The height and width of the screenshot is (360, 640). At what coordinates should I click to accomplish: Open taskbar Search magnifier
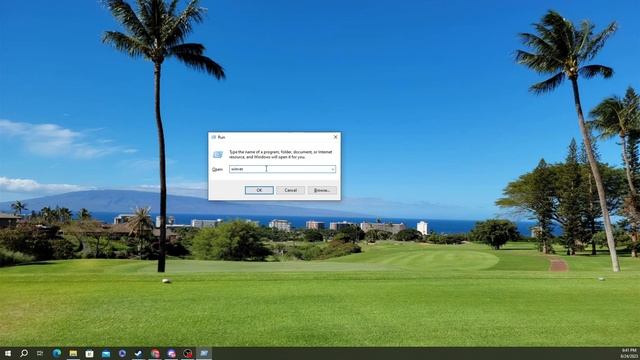tap(24, 353)
